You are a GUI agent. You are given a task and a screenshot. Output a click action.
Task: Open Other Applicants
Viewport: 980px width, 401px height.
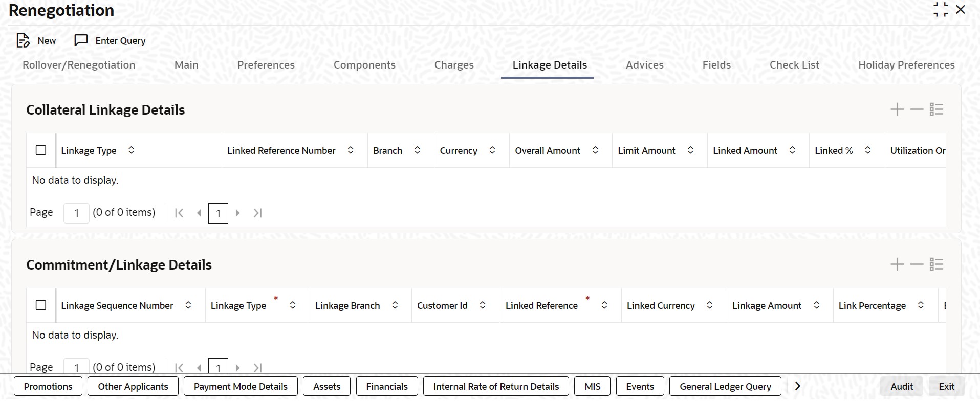click(x=133, y=386)
